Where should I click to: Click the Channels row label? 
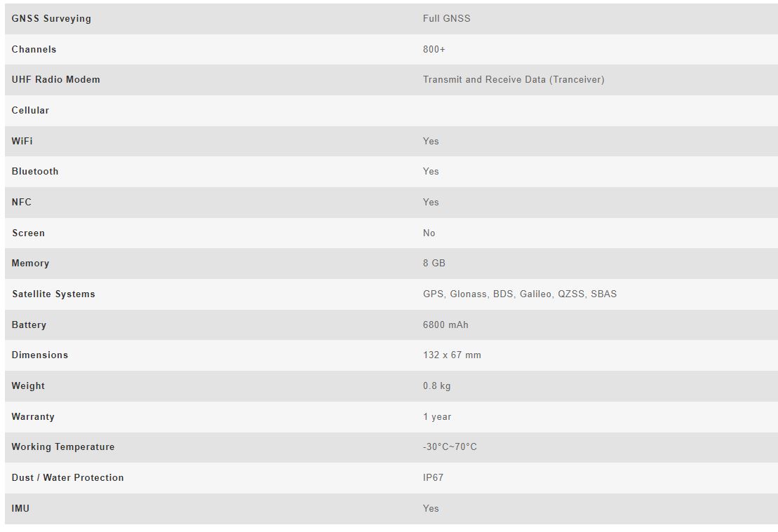pos(34,49)
